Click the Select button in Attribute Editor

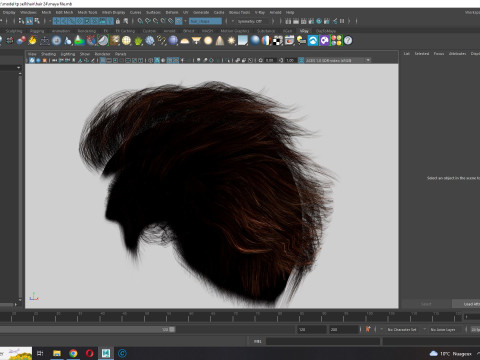pyautogui.click(x=426, y=304)
